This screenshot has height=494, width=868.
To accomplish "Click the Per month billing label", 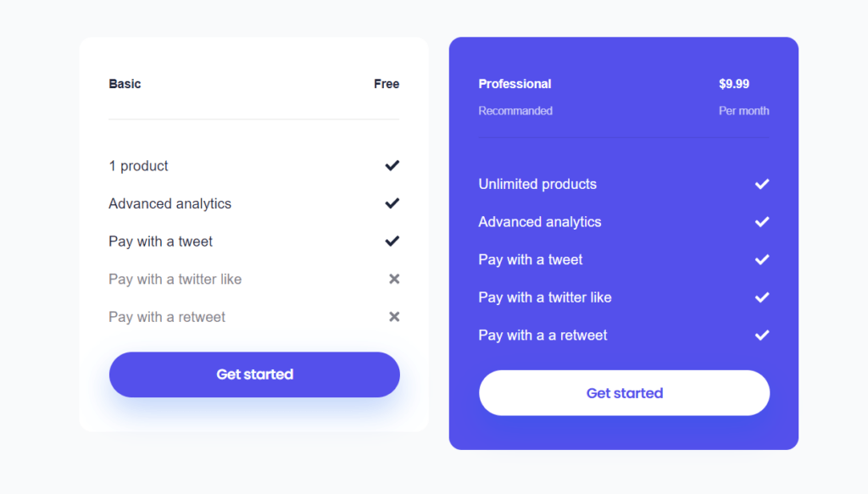I will [743, 111].
